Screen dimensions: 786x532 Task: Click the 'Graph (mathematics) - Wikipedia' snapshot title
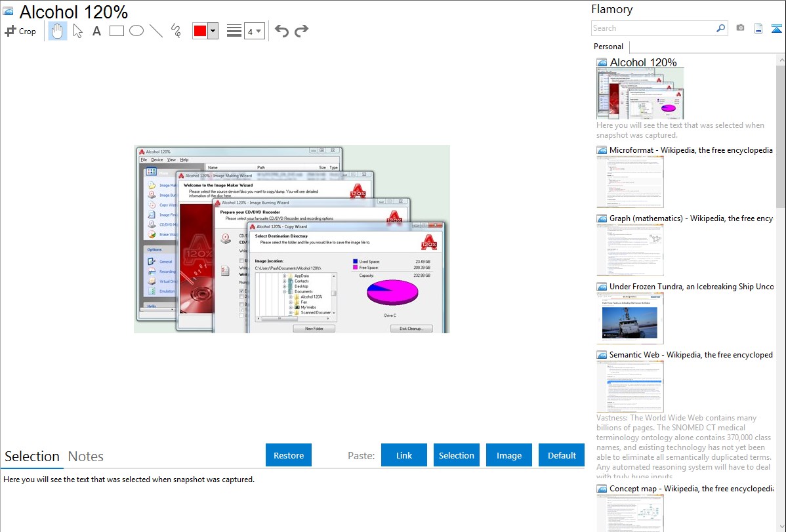(x=691, y=218)
